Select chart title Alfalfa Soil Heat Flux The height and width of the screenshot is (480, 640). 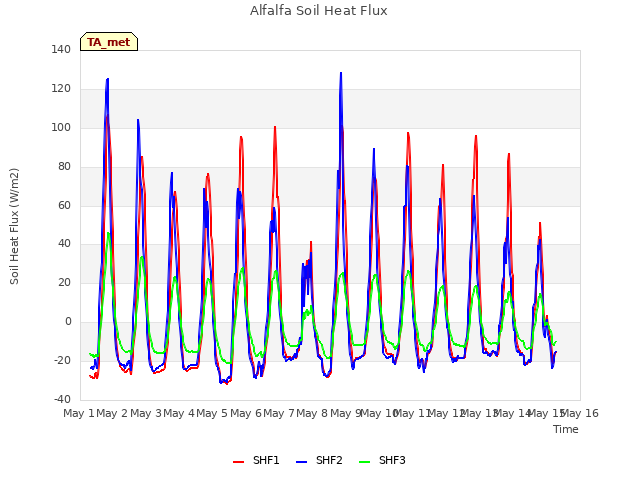pyautogui.click(x=319, y=11)
